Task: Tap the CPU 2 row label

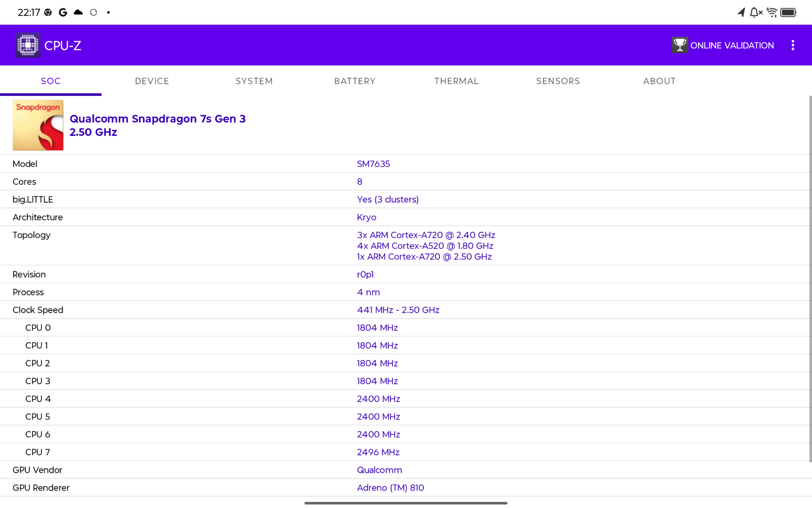Action: [38, 364]
